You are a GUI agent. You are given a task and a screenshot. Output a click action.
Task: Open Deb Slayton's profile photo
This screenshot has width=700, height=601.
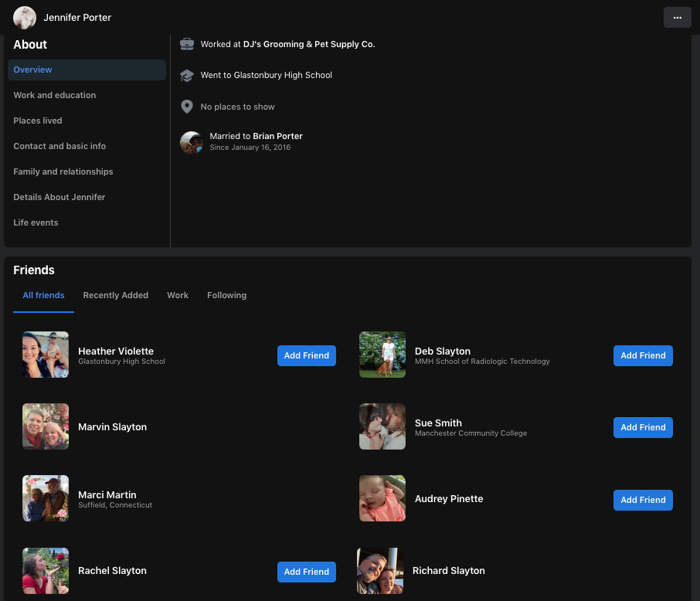coord(382,355)
